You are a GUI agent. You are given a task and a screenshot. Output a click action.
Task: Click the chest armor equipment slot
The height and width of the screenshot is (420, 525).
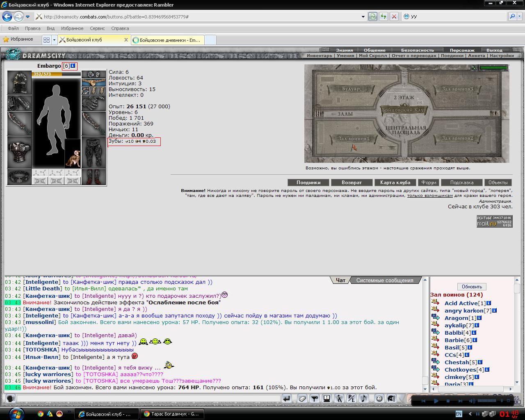pos(19,153)
